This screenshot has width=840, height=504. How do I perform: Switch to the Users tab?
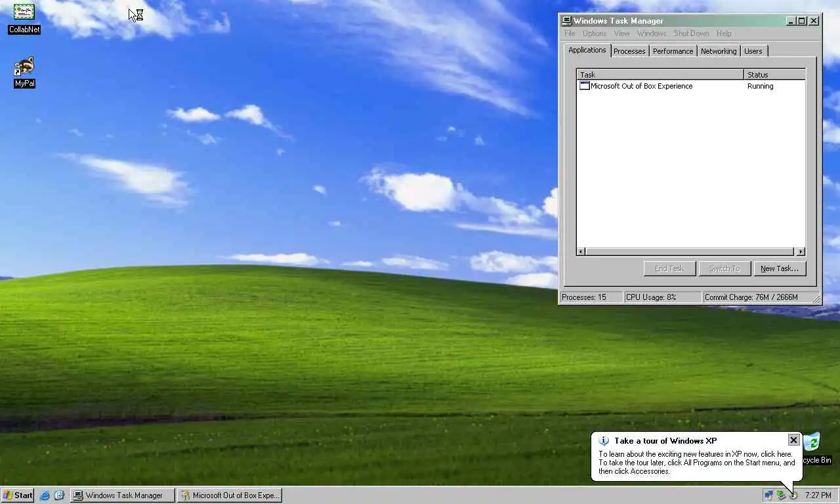pos(753,51)
